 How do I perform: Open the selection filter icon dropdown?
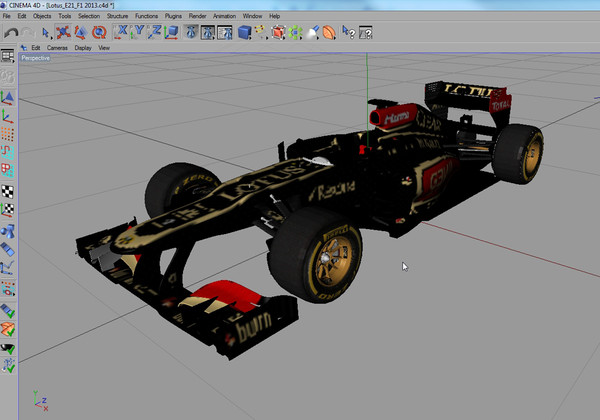click(x=8, y=290)
